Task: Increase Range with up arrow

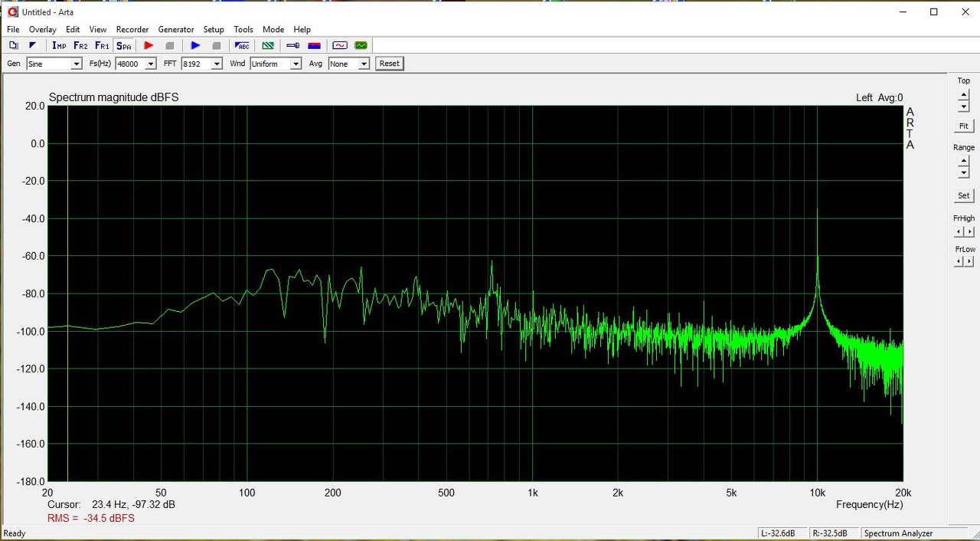Action: (x=964, y=162)
